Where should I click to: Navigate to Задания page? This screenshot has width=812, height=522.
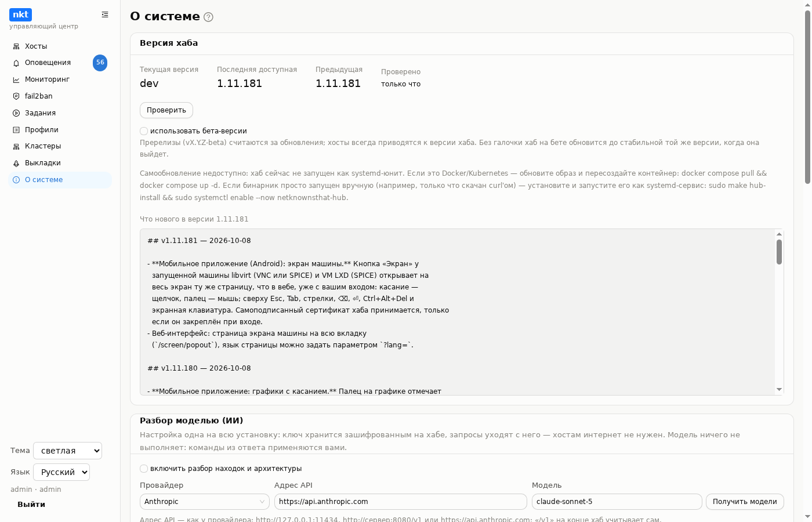tap(60, 113)
